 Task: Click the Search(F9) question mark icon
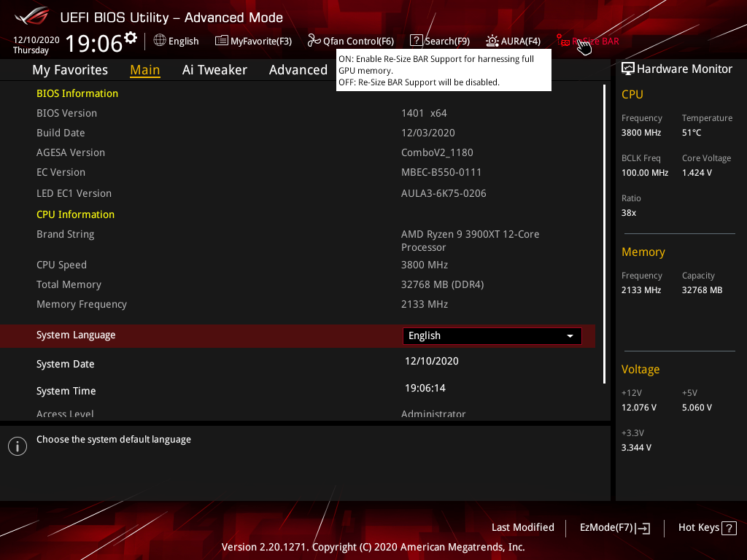(416, 41)
